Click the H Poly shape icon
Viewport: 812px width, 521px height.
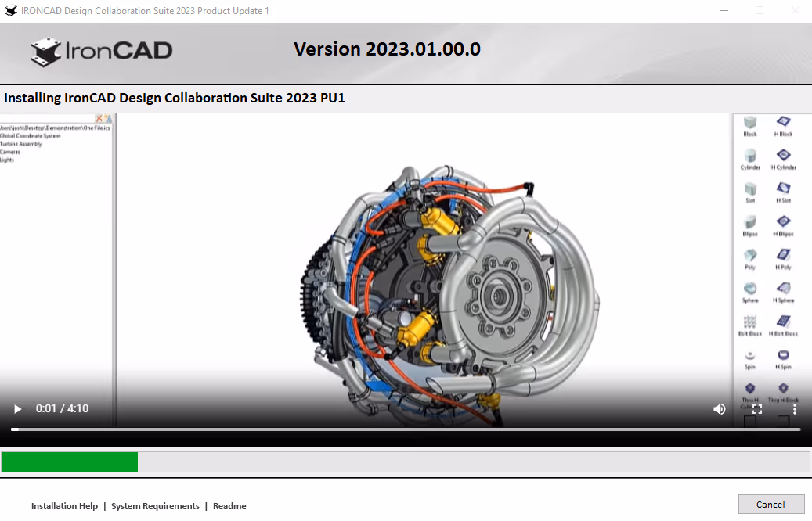point(783,254)
